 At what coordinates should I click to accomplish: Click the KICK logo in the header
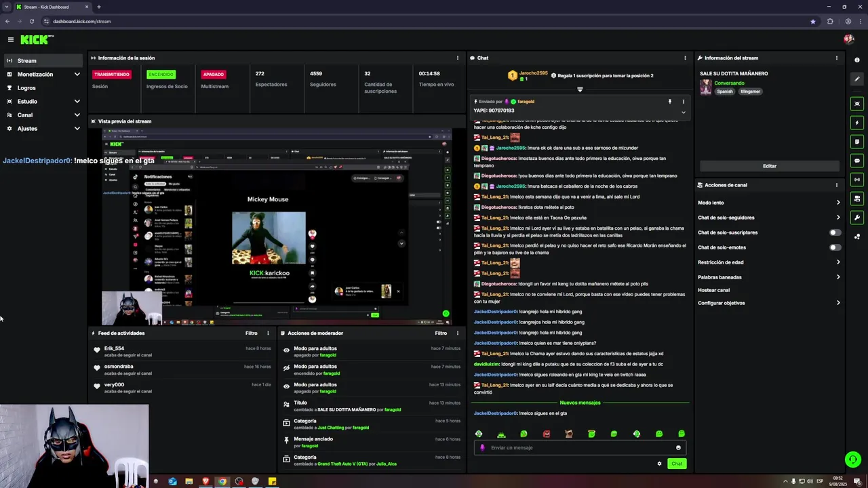(34, 40)
